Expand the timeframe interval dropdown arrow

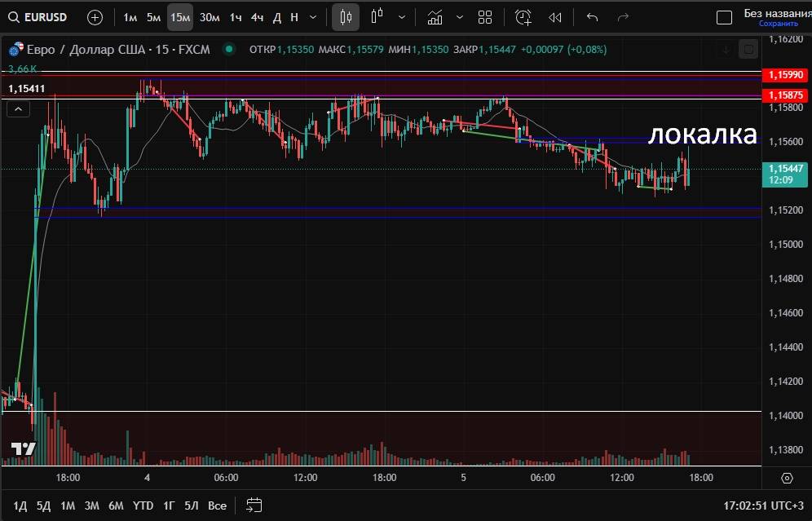pos(313,17)
